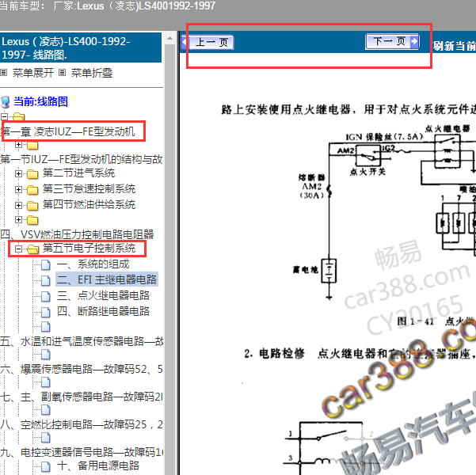Screen dimensions: 476x475
Task: Click 菜单折叠 to collapse the menu
Action: point(92,73)
